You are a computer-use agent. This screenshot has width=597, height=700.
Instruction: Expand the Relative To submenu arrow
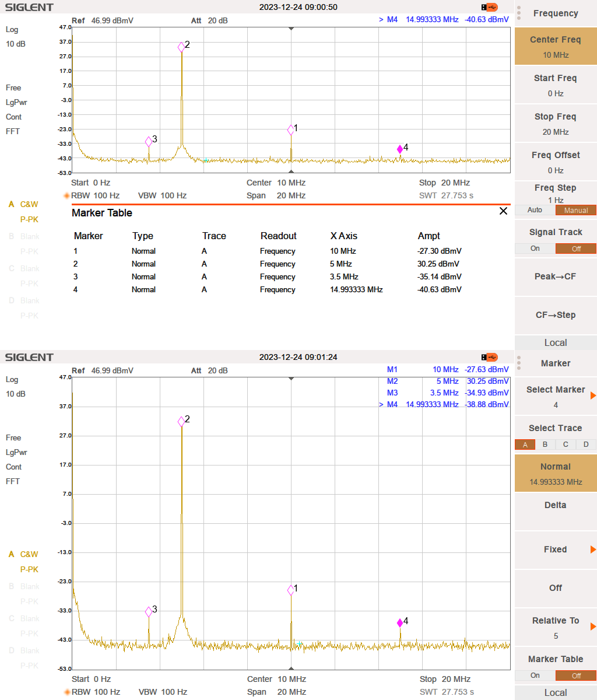click(593, 626)
